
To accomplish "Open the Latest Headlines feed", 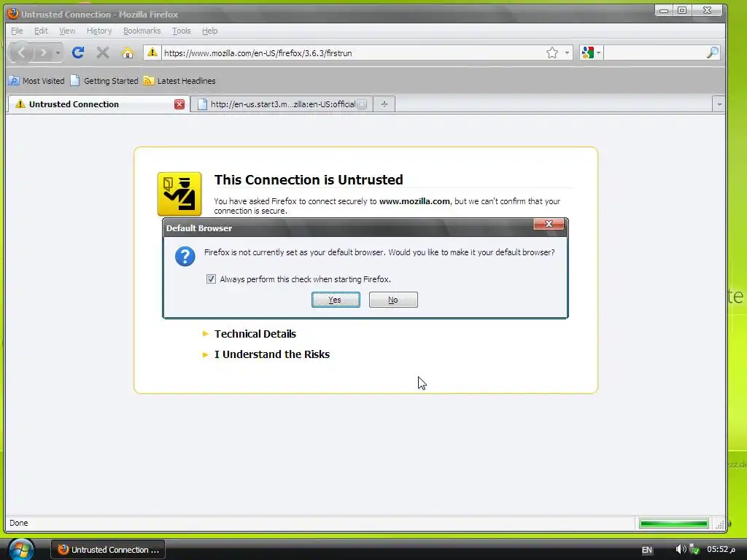I will click(x=179, y=81).
